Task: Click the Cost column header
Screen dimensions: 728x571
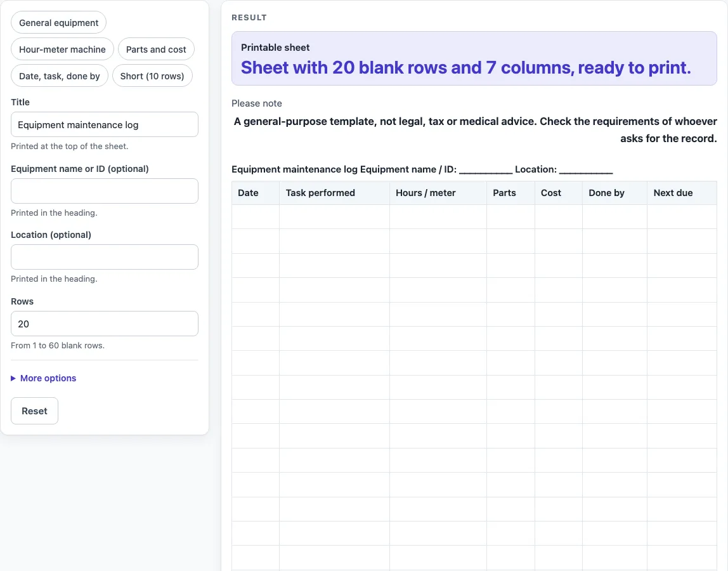Action: [559, 193]
